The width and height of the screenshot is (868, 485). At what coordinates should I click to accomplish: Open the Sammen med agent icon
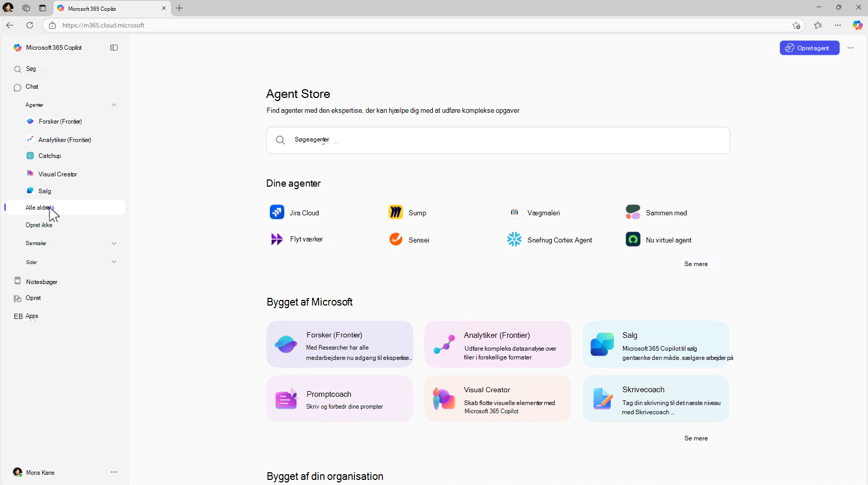tap(633, 212)
